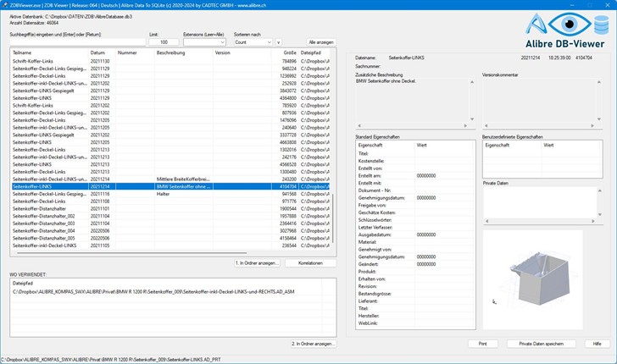The width and height of the screenshot is (617, 364).
Task: Click down arrow of Zusätzliche Beschreibung scrollbar
Action: tap(472, 119)
